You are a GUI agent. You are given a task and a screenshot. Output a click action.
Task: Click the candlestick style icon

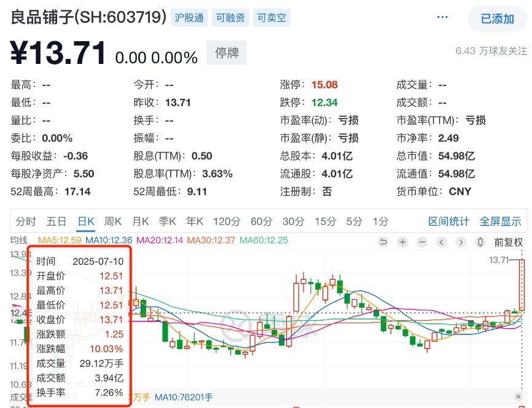click(480, 242)
